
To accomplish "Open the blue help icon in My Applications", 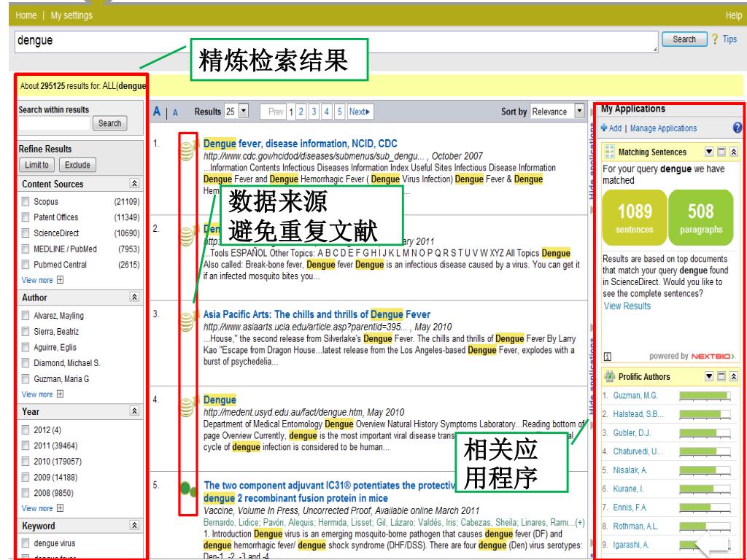I will (737, 128).
